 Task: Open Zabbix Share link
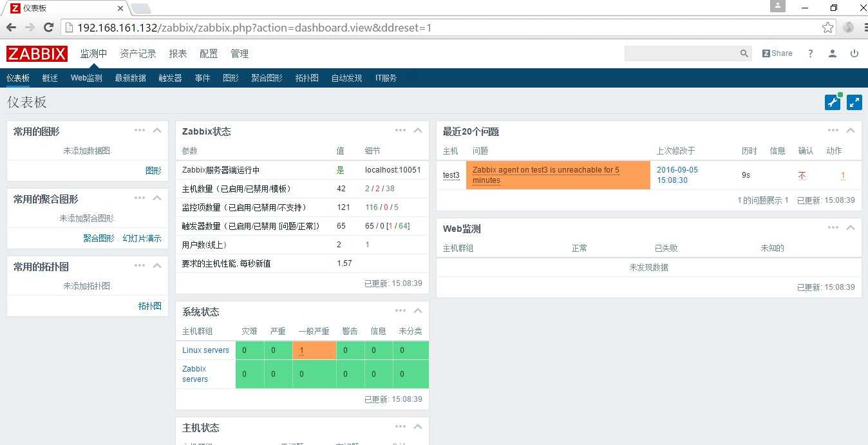[x=777, y=53]
